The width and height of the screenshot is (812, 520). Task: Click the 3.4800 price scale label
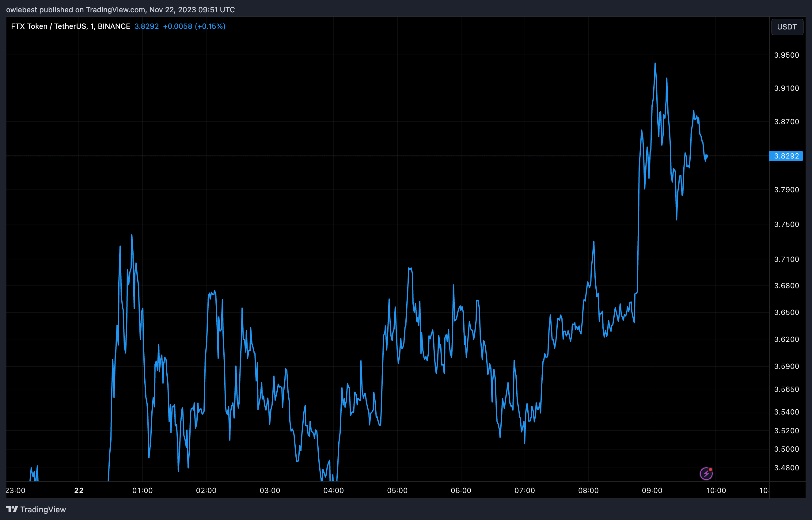(786, 468)
